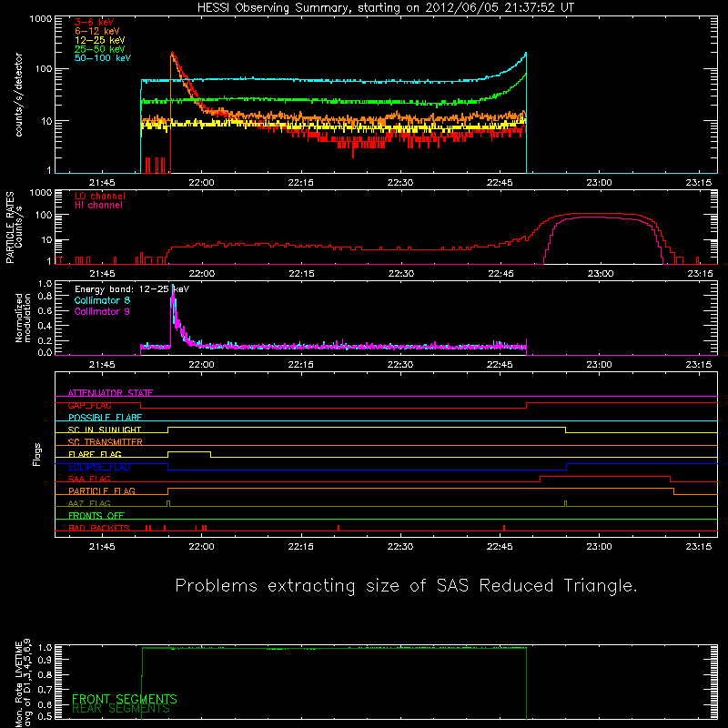Click the 21:45 tick under the flags panel
Viewport: 728px width, 728px height.
coord(102,547)
